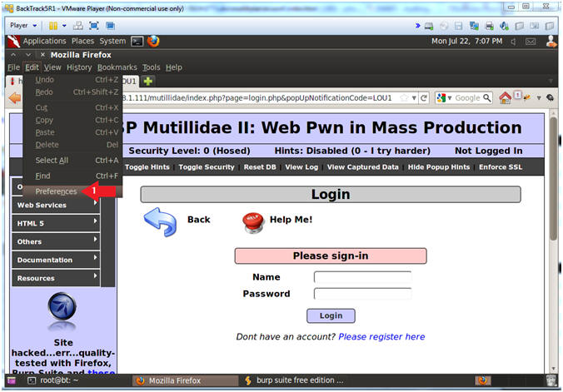Click the bookmark star in URL bar
The image size is (563, 392).
(x=404, y=97)
